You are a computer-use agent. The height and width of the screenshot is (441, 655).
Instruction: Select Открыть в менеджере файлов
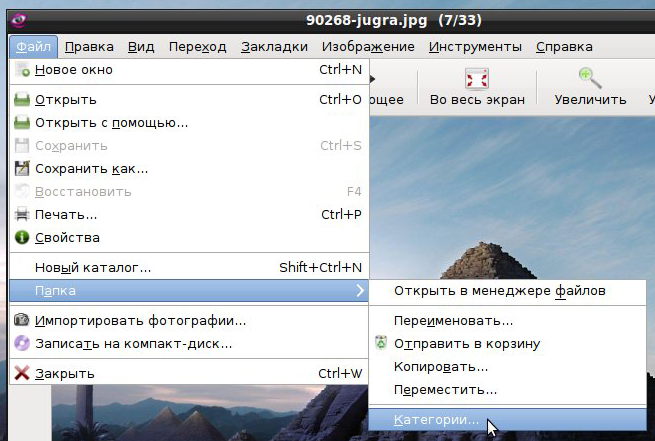508,291
